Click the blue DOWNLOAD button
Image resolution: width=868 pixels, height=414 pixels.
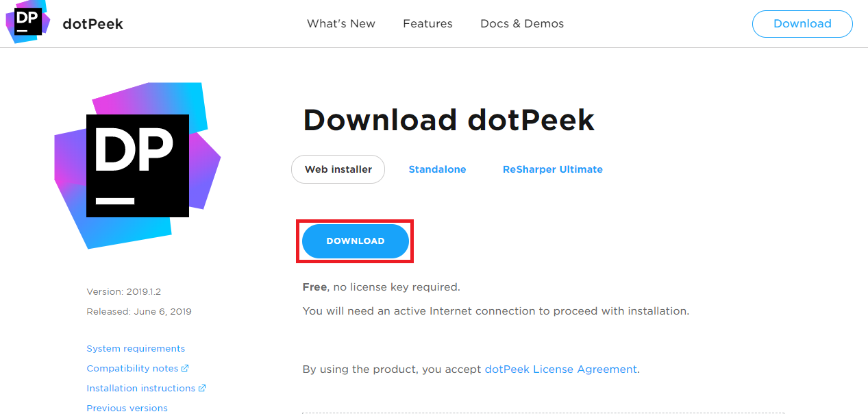point(356,241)
